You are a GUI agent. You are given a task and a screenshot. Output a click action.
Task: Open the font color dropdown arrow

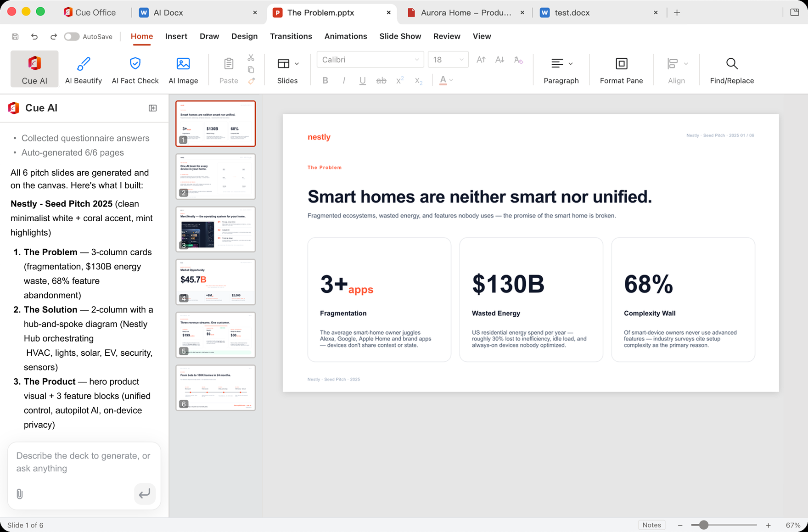point(451,80)
